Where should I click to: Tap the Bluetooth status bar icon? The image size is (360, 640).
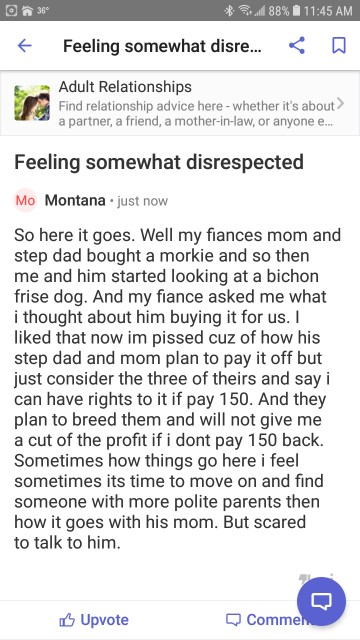[x=230, y=11]
